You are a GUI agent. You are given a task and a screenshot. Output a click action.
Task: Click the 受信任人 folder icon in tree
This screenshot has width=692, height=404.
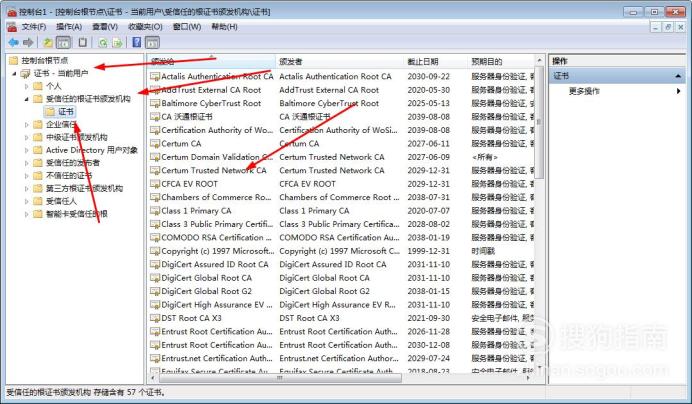[38, 201]
